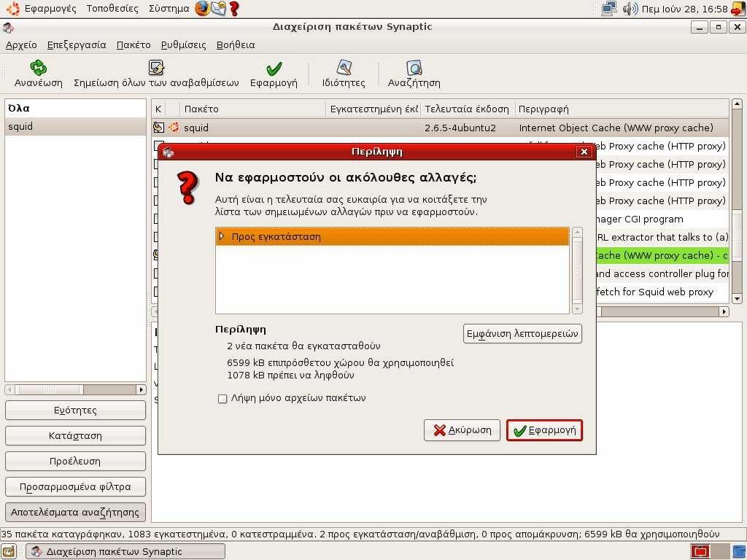The image size is (747, 560).
Task: Click the show desktop icon in bottom panel
Action: tap(9, 551)
